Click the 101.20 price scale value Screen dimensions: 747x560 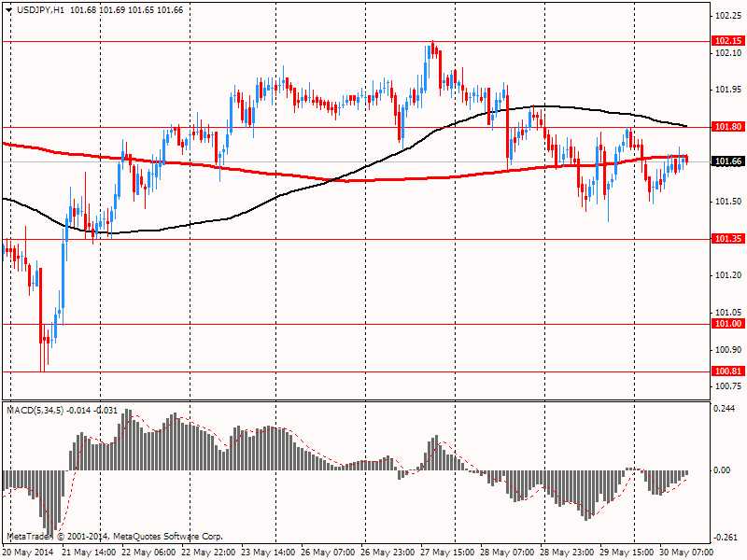pyautogui.click(x=728, y=275)
